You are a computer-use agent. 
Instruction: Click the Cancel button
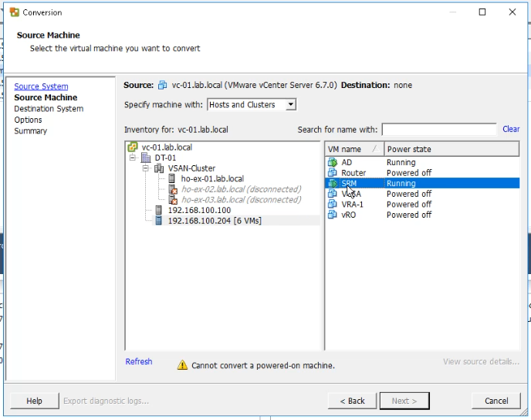tap(496, 401)
